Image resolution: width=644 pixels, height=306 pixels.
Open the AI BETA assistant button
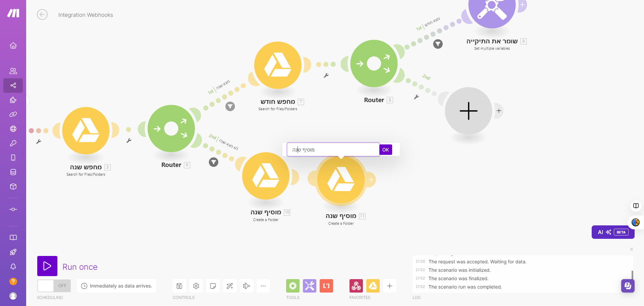click(x=613, y=232)
